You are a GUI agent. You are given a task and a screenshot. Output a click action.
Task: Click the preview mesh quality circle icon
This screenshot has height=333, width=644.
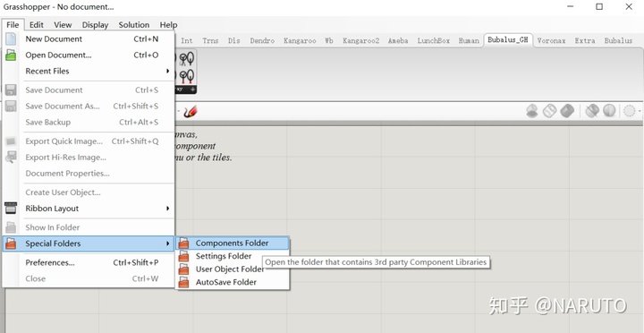coord(629,111)
